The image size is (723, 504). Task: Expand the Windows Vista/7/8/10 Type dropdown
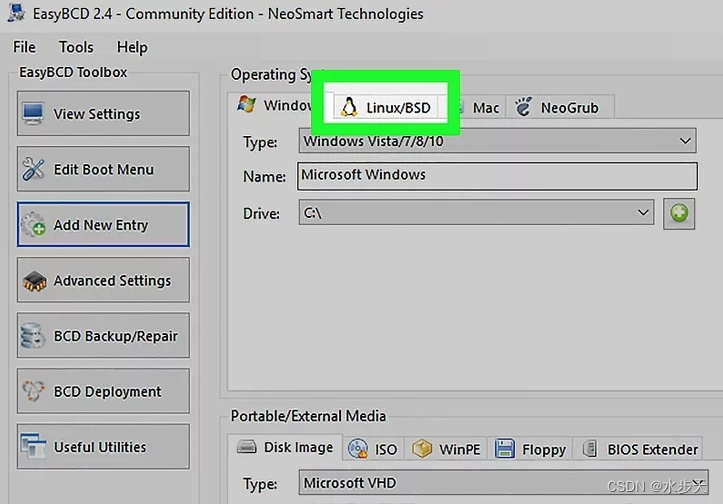[498, 141]
